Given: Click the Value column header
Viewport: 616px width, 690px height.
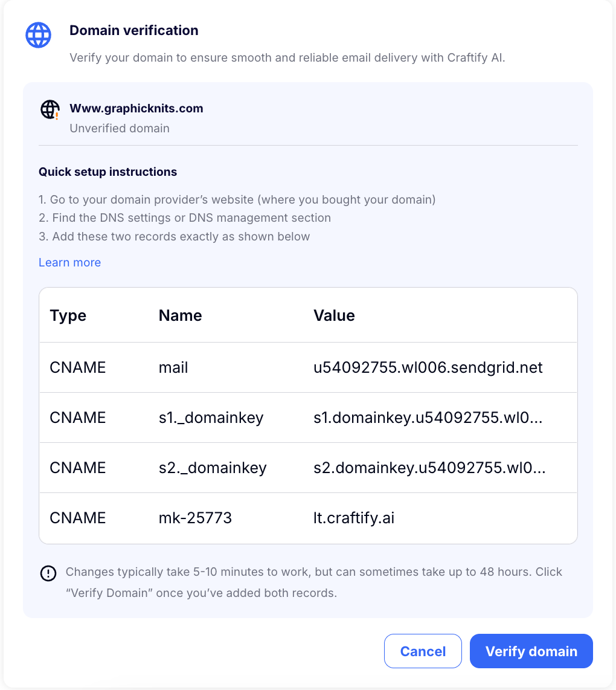Looking at the screenshot, I should [335, 315].
